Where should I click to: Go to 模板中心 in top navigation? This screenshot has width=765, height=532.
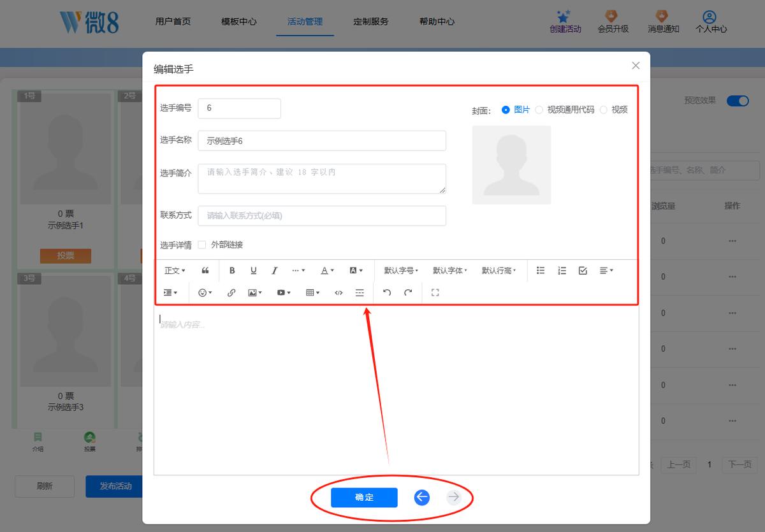tap(239, 21)
